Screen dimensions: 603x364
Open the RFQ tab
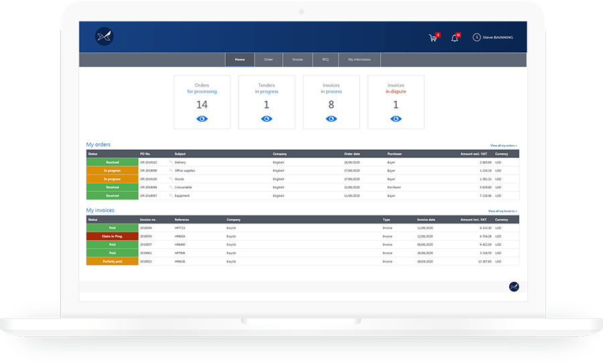point(326,60)
